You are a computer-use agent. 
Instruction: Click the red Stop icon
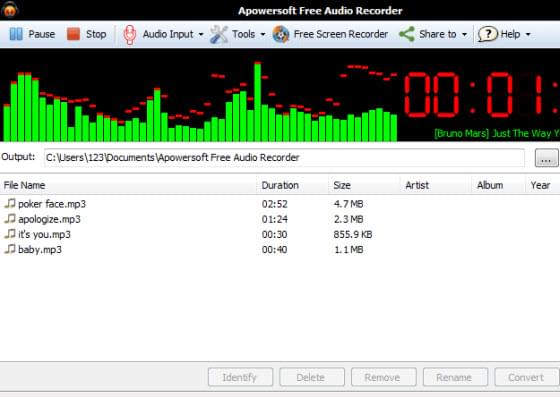pyautogui.click(x=74, y=34)
